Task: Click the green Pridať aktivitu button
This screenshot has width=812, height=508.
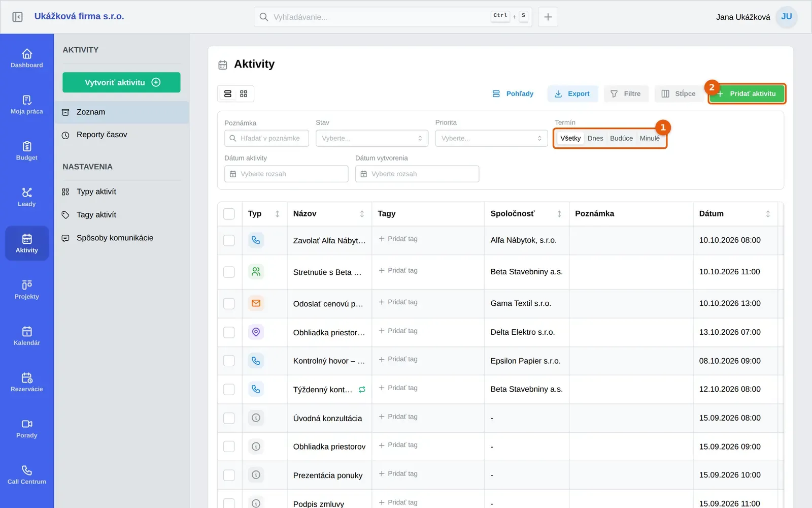Action: click(x=747, y=93)
